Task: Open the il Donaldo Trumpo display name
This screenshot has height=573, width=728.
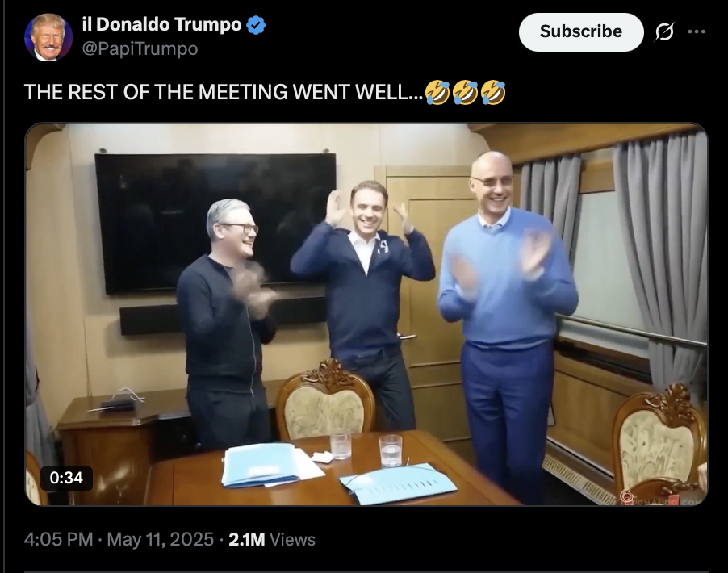Action: [161, 24]
